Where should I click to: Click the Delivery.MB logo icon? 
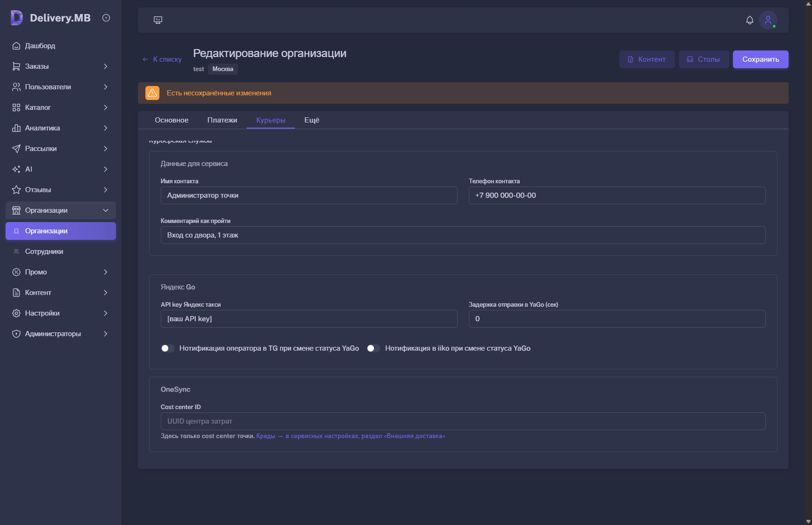(17, 18)
